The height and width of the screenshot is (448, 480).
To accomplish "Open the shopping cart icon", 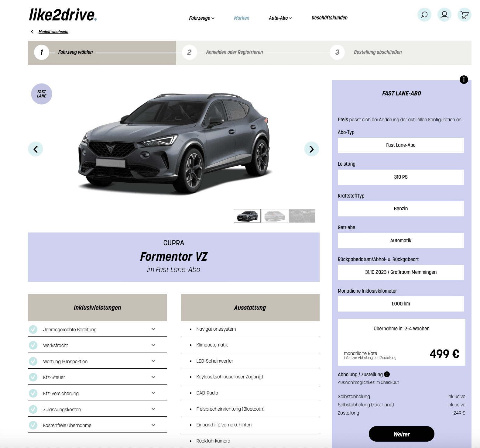I will point(465,15).
